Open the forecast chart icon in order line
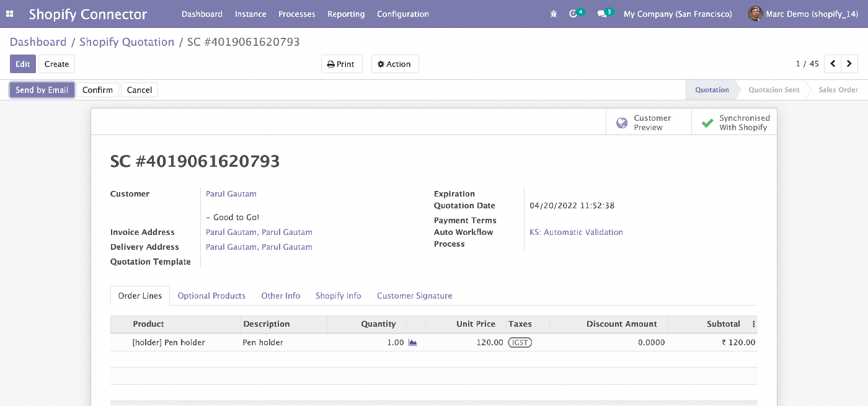This screenshot has height=406, width=868. coord(413,342)
